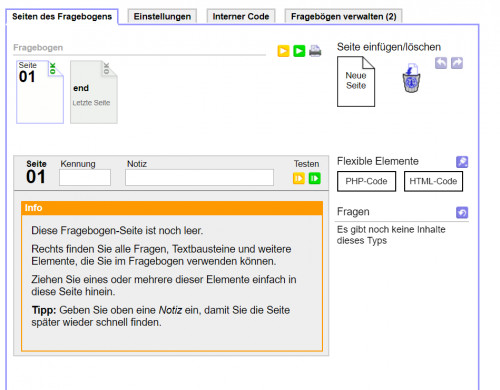The height and width of the screenshot is (390, 500).
Task: Open Fragebögen verwalten (2) tab
Action: pyautogui.click(x=344, y=17)
